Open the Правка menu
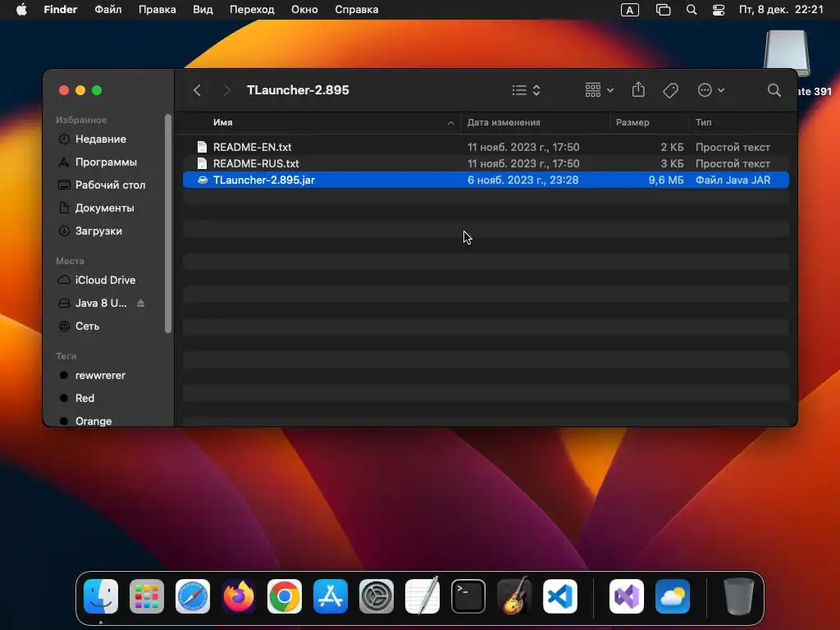The width and height of the screenshot is (840, 630). tap(157, 10)
